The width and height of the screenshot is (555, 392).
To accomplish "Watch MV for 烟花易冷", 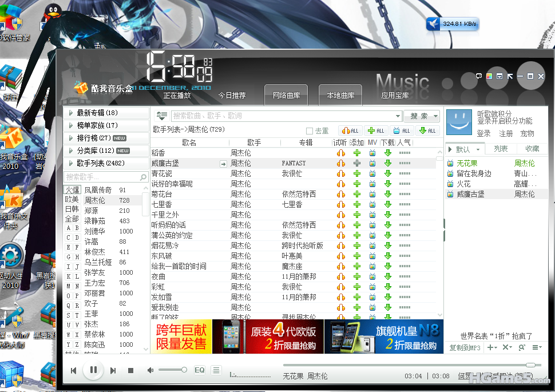I will [372, 246].
